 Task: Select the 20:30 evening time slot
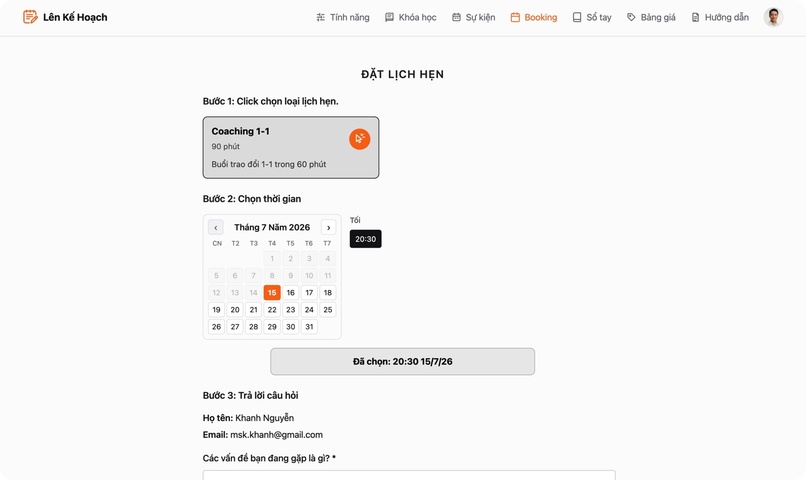tap(365, 239)
